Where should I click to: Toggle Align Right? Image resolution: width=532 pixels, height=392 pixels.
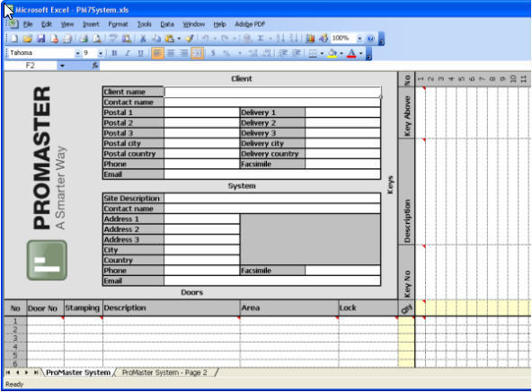pyautogui.click(x=183, y=53)
